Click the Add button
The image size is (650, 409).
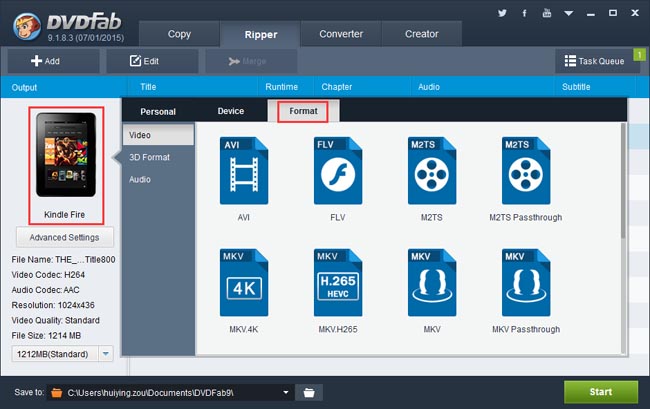point(53,61)
